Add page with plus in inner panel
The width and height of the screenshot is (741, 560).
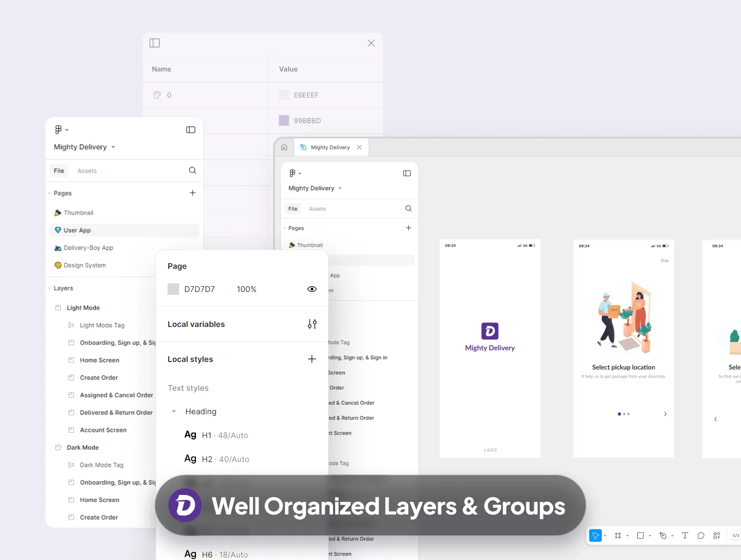(x=408, y=228)
